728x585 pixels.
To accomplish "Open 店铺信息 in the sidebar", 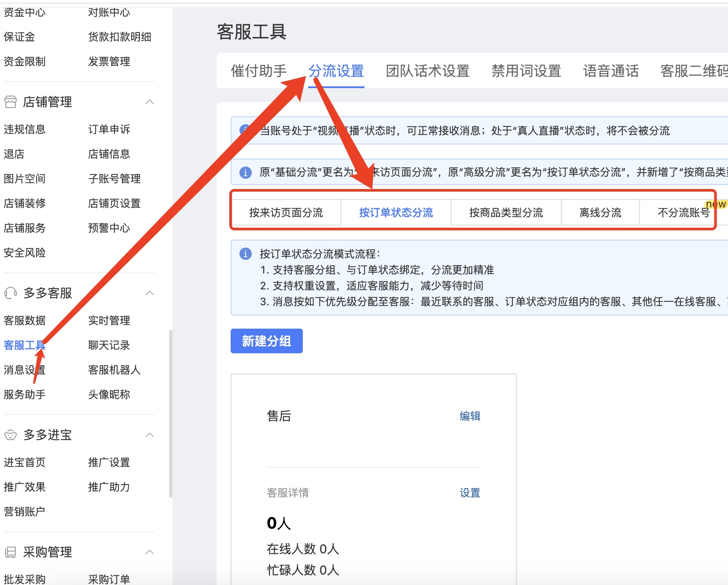I will (109, 154).
